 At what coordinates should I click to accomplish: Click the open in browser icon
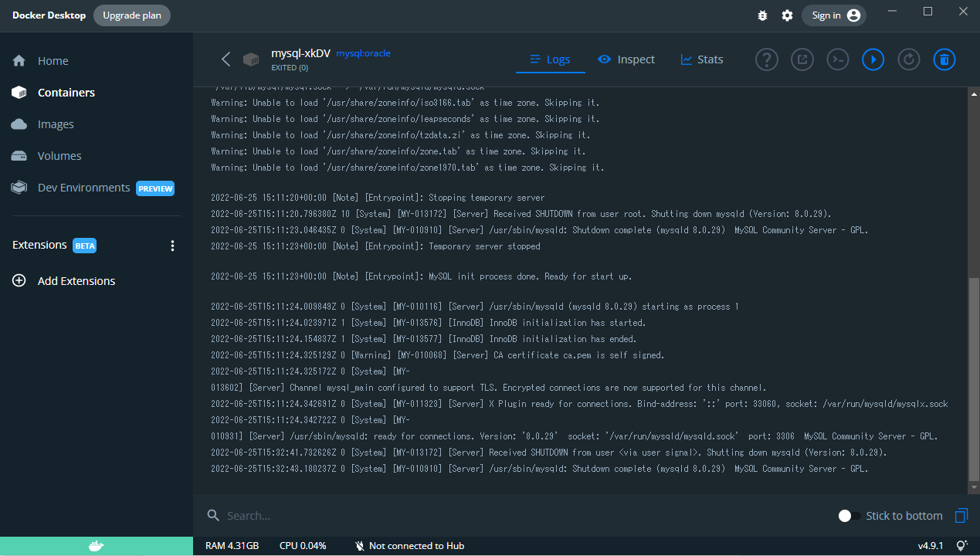[802, 59]
